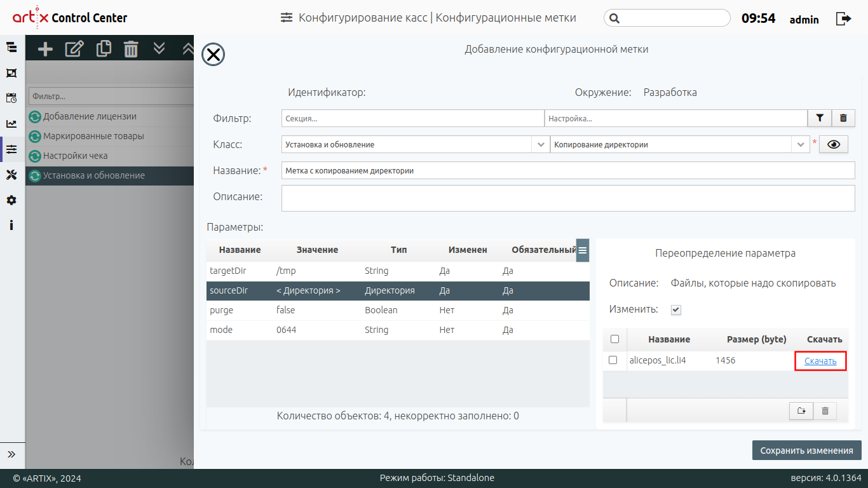Screen dimensions: 868x488
Task: Expand the left sidebar with the double arrow
Action: (11, 454)
